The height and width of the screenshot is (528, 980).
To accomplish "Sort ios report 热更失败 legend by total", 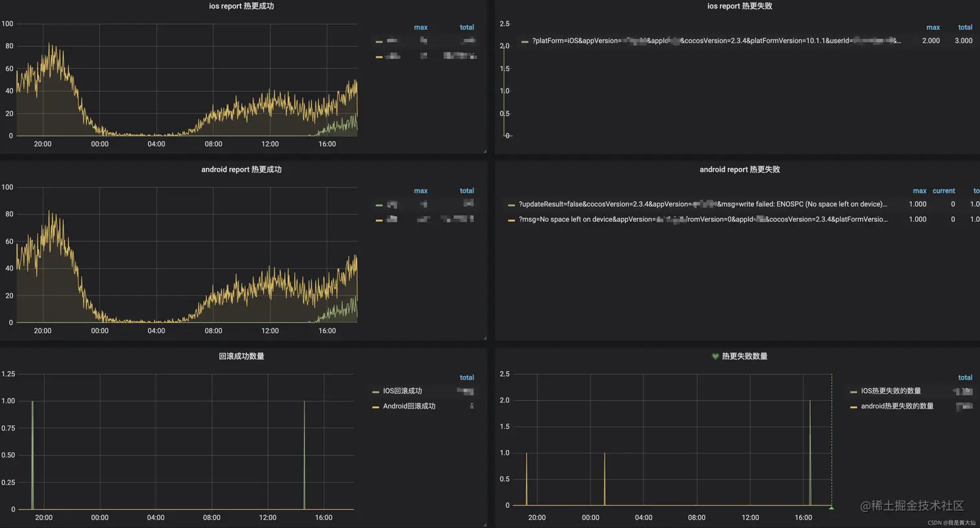I will pyautogui.click(x=965, y=27).
